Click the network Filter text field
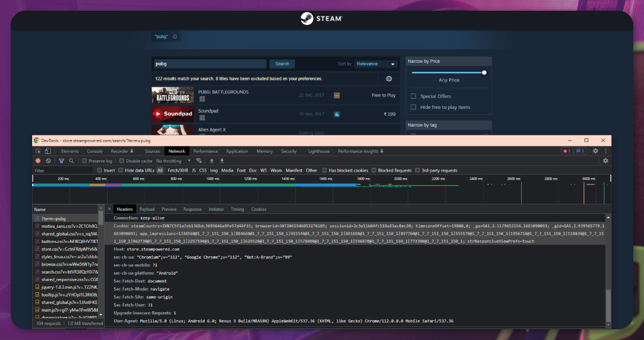The height and width of the screenshot is (340, 644). pyautogui.click(x=63, y=171)
